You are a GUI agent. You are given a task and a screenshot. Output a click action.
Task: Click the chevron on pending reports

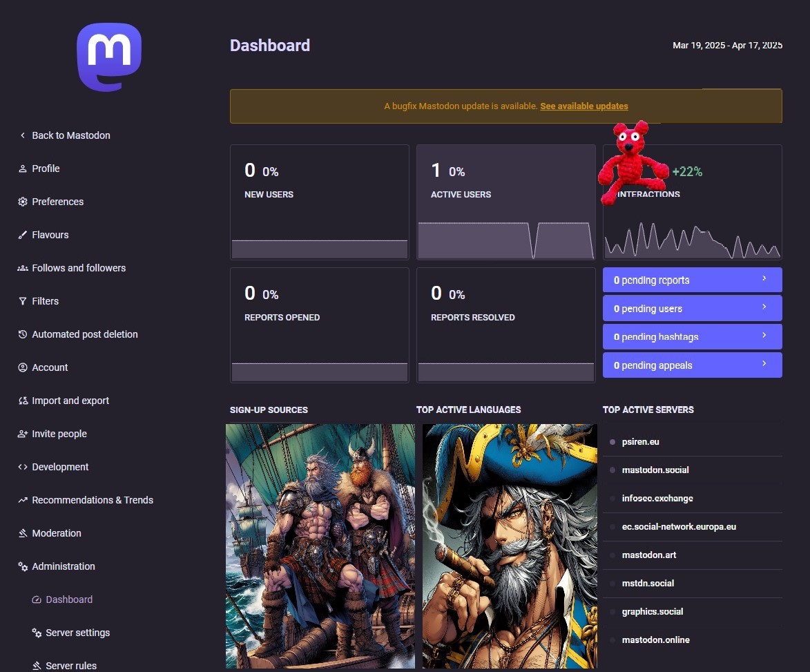pos(764,278)
